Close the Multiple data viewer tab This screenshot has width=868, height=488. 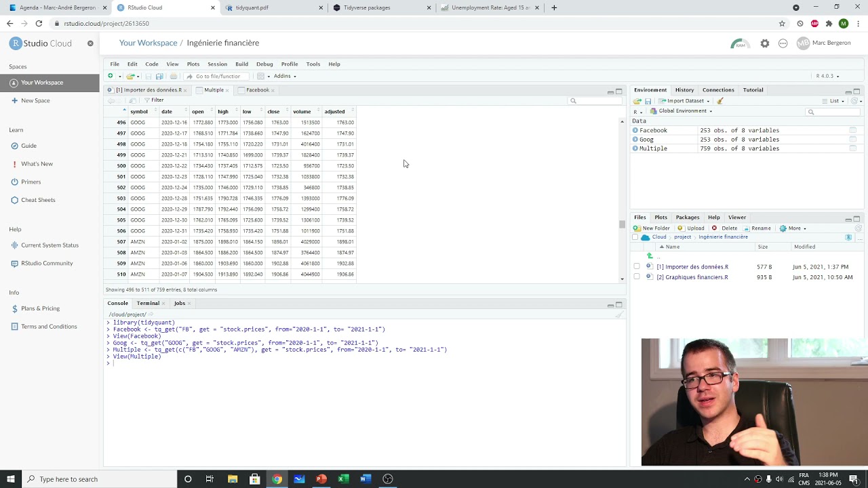(x=227, y=90)
